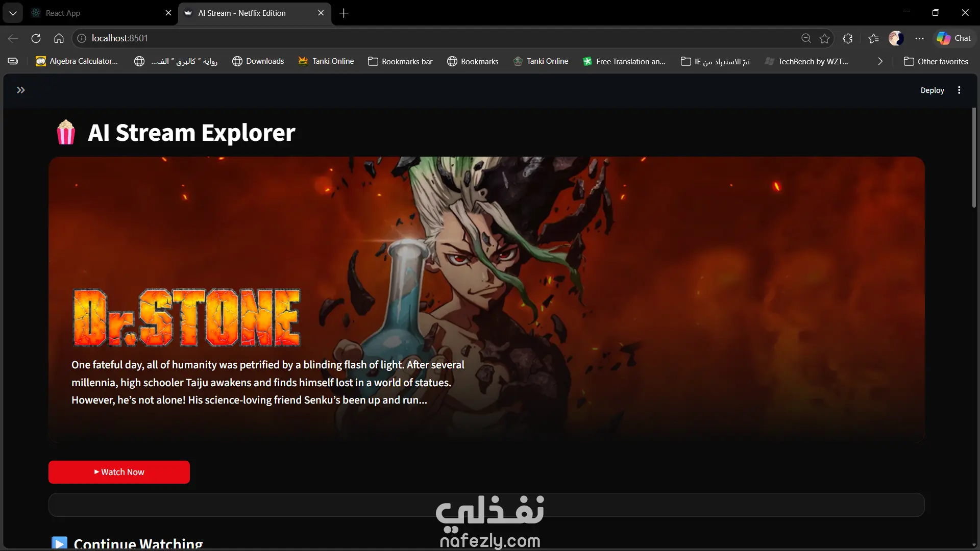Start playback with Watch Now button

[x=119, y=472]
